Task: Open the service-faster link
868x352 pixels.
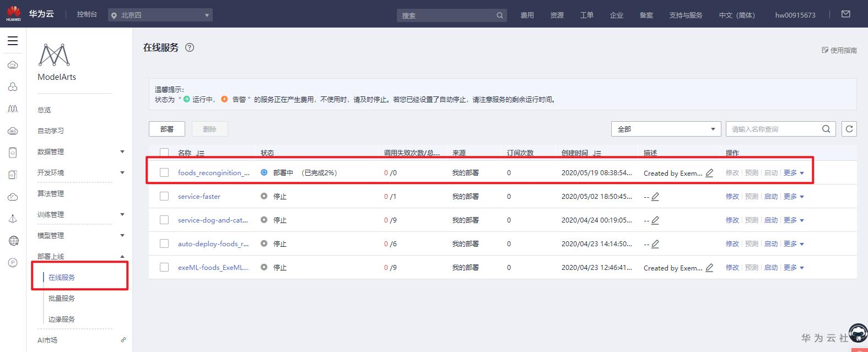Action: (199, 196)
